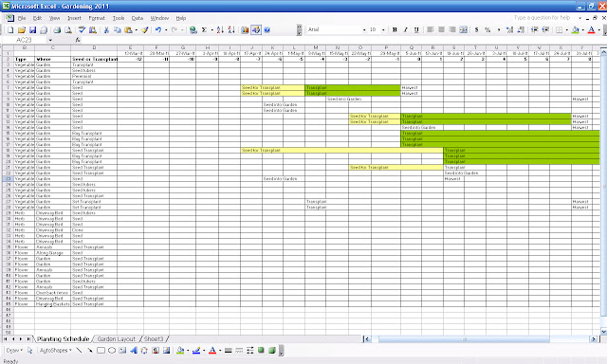Open the Borders dropdown arrow

tap(566, 29)
